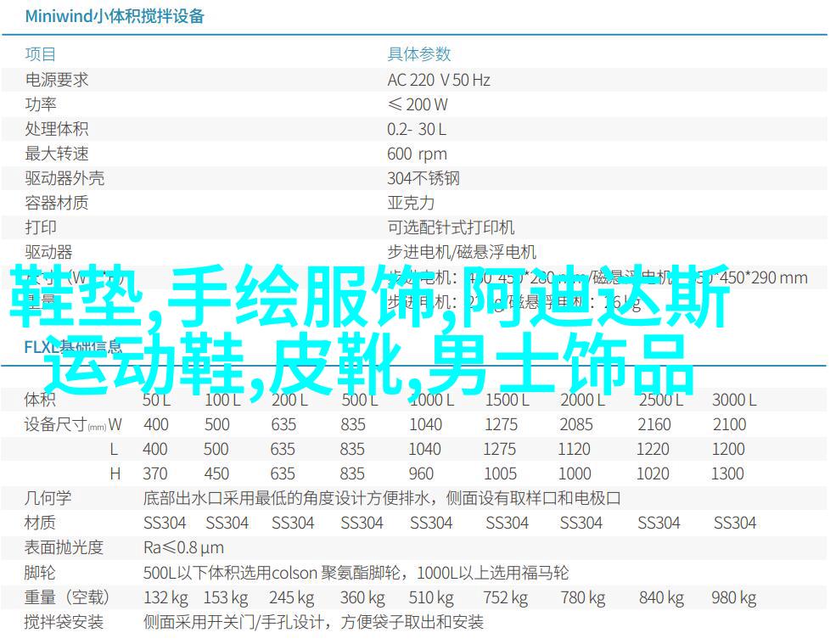
Task: Select weight value "132 kg"
Action: click(x=165, y=598)
